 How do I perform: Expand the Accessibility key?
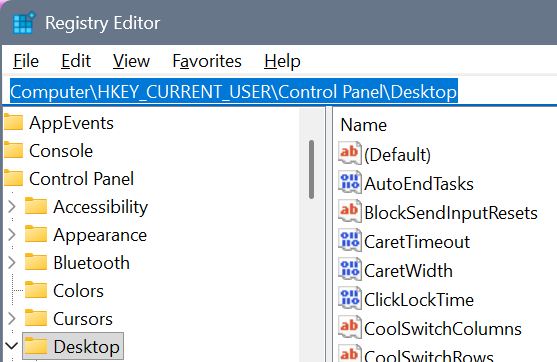click(x=12, y=206)
